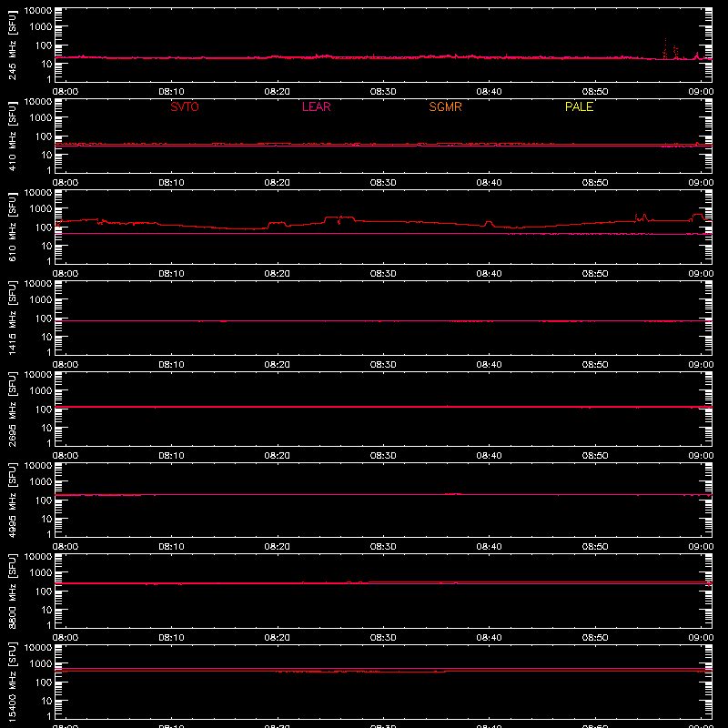Click the 10000 y-axis value on 15400 MHz plot

point(38,648)
